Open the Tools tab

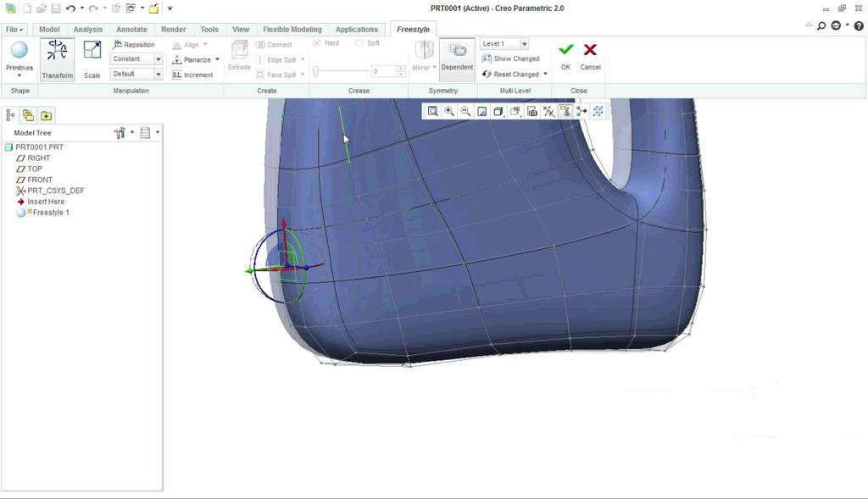coord(209,30)
